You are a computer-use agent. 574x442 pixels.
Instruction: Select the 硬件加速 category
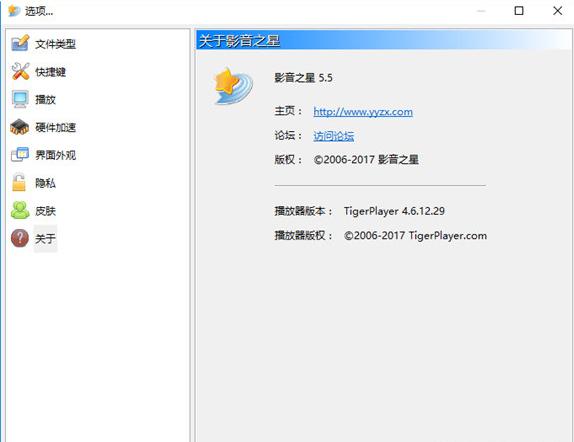55,127
